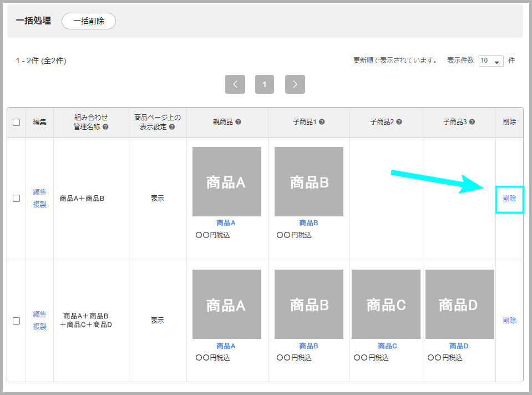Toggle the select-all checkbox in table header
The width and height of the screenshot is (532, 395).
[16, 122]
